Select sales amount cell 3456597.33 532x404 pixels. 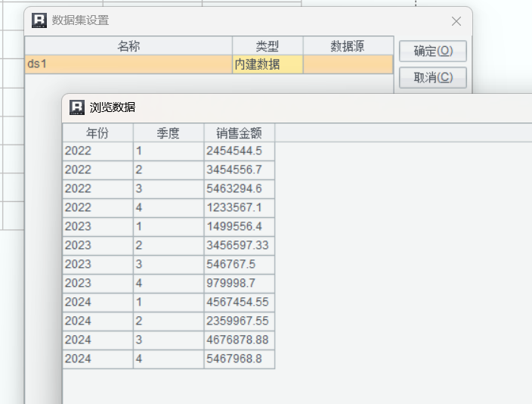tap(239, 246)
